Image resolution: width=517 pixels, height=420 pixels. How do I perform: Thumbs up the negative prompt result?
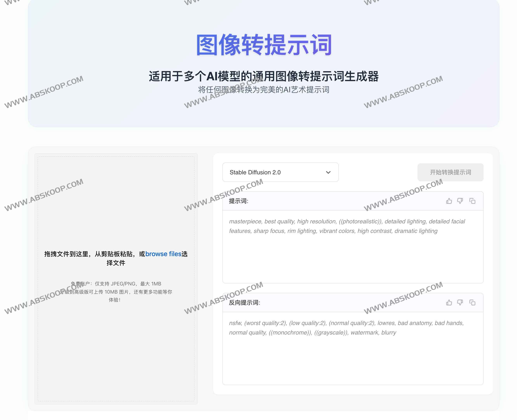coord(449,302)
